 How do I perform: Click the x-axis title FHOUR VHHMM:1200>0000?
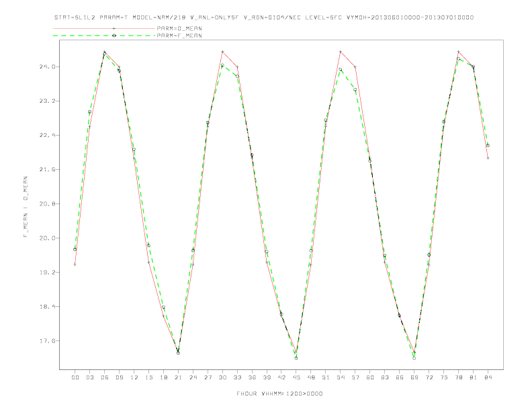point(279,394)
